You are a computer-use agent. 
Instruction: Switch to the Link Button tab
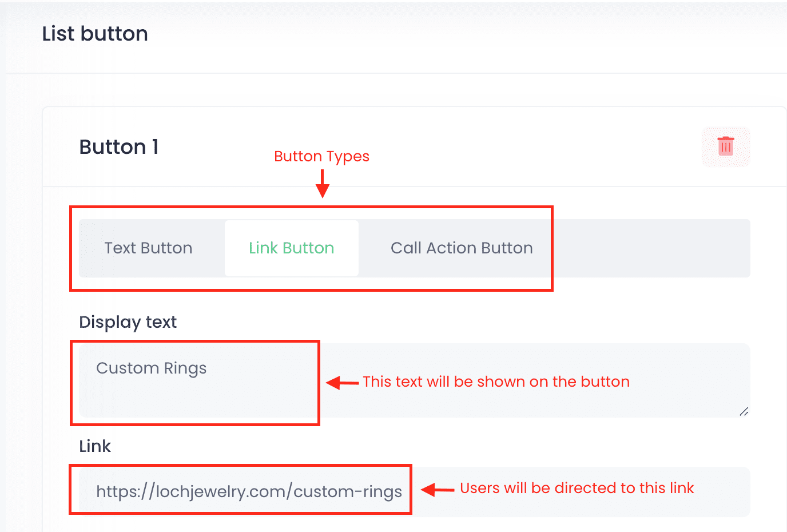[x=291, y=248]
